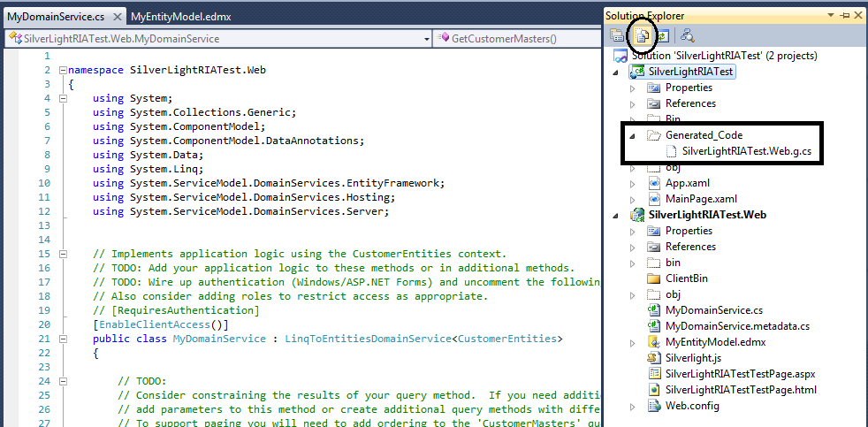This screenshot has width=868, height=427.
Task: Close the Solution Explorer panel
Action: pos(858,16)
